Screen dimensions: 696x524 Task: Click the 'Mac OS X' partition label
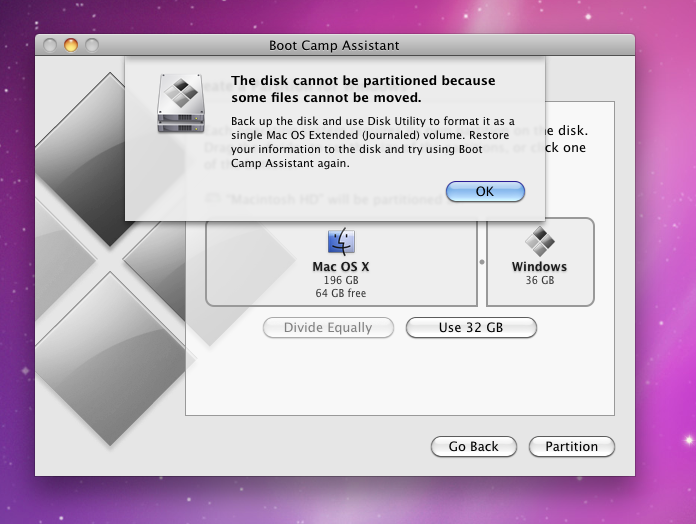pyautogui.click(x=341, y=267)
